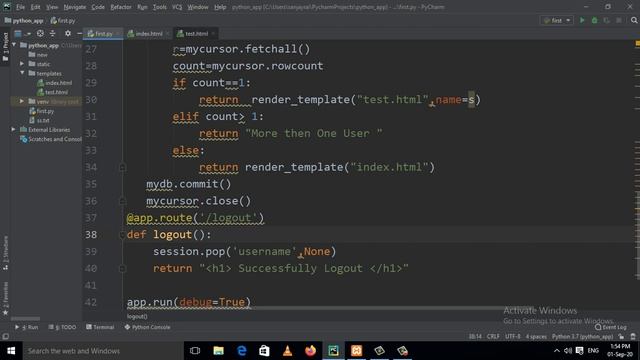Collapse the templates folder
This screenshot has width=640, height=360.
22,73
